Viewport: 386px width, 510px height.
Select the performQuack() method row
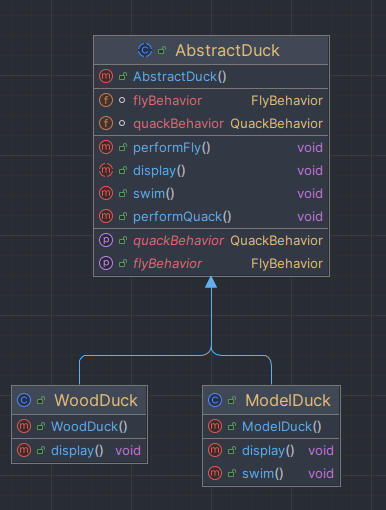211,217
